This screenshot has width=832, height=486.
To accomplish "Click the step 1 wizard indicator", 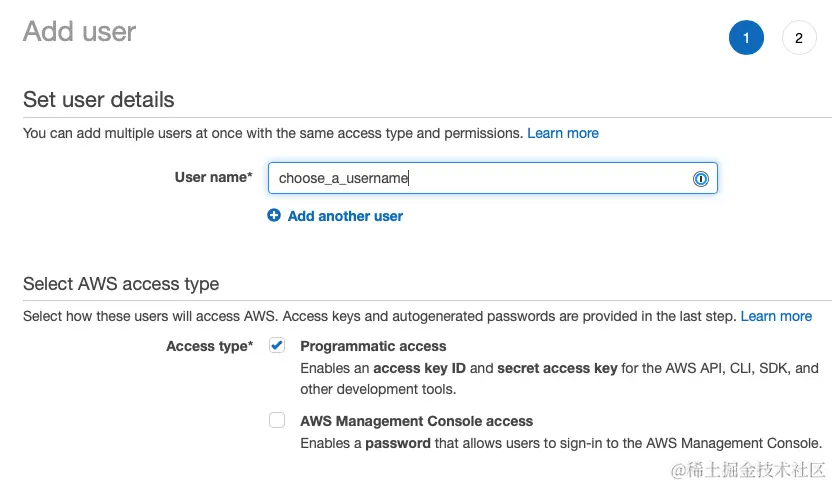I will (746, 38).
